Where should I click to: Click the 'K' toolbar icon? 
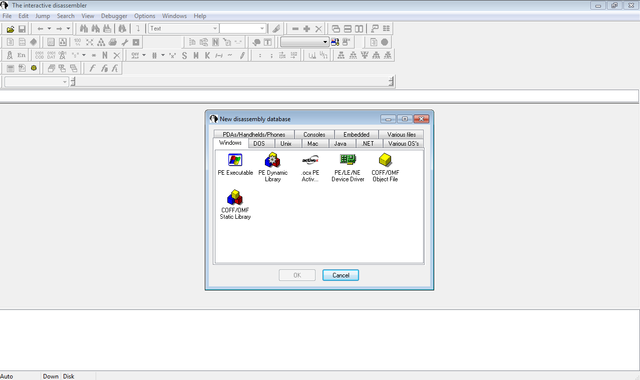pyautogui.click(x=207, y=56)
